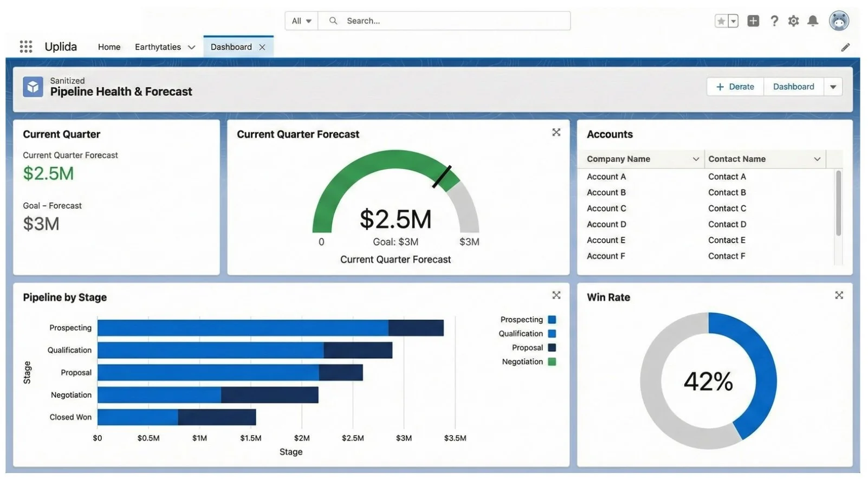Click the global actions plus icon
Image resolution: width=868 pixels, height=479 pixels.
753,21
